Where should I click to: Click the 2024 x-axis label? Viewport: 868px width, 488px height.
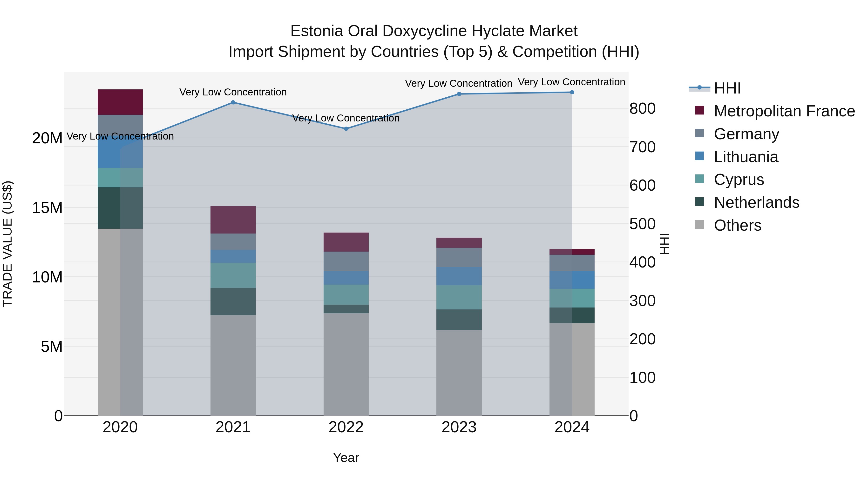(x=572, y=427)
